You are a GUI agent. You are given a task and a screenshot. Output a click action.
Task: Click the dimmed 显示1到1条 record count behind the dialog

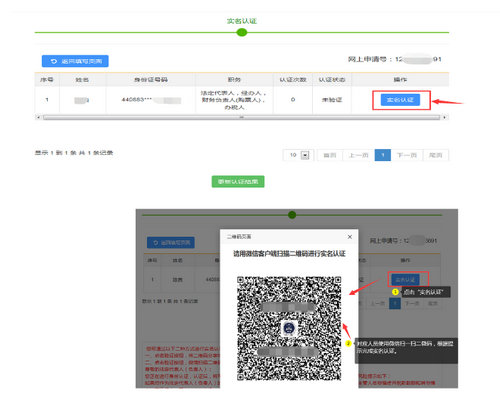[x=170, y=301]
